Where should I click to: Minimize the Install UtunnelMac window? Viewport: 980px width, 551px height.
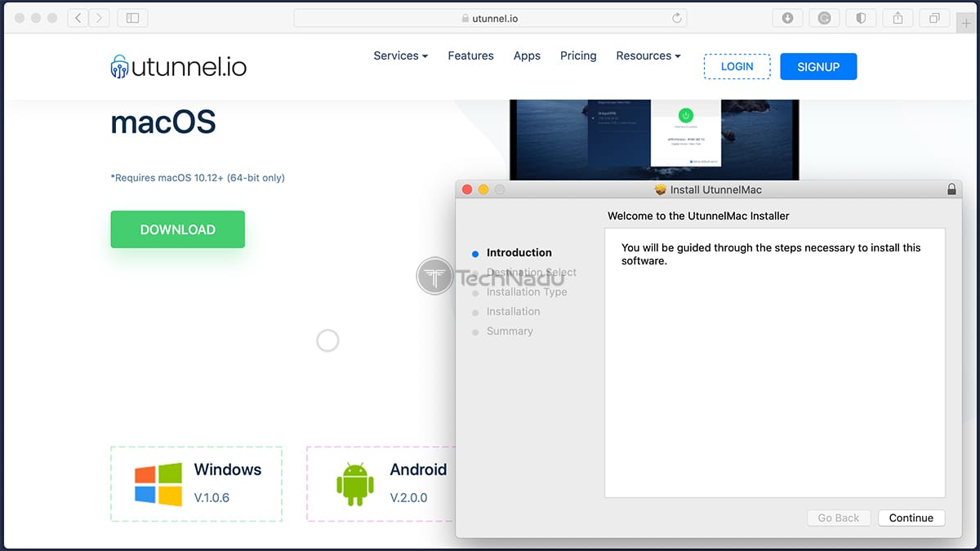(483, 189)
